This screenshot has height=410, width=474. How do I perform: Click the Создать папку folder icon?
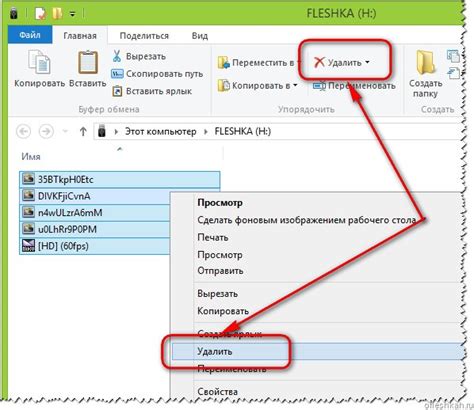425,62
